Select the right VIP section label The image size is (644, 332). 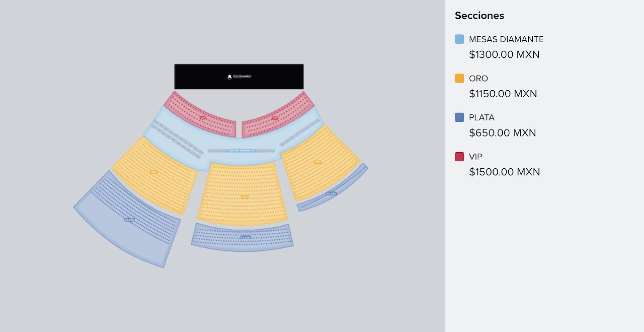[x=275, y=118]
